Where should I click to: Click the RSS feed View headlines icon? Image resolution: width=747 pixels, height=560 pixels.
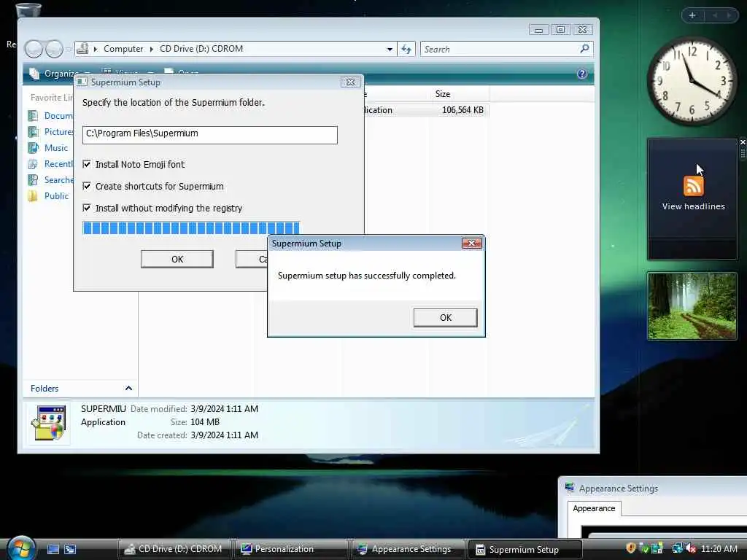point(693,186)
